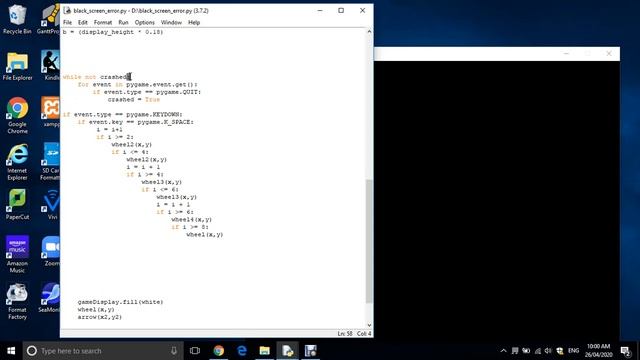Open the clock showing 10:00 AM
The height and width of the screenshot is (360, 640).
(x=598, y=351)
